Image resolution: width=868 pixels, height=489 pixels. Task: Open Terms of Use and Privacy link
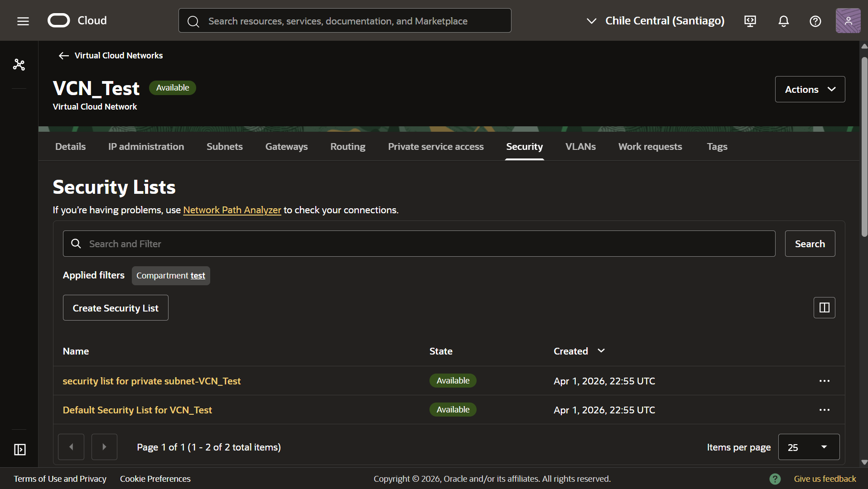(x=60, y=479)
